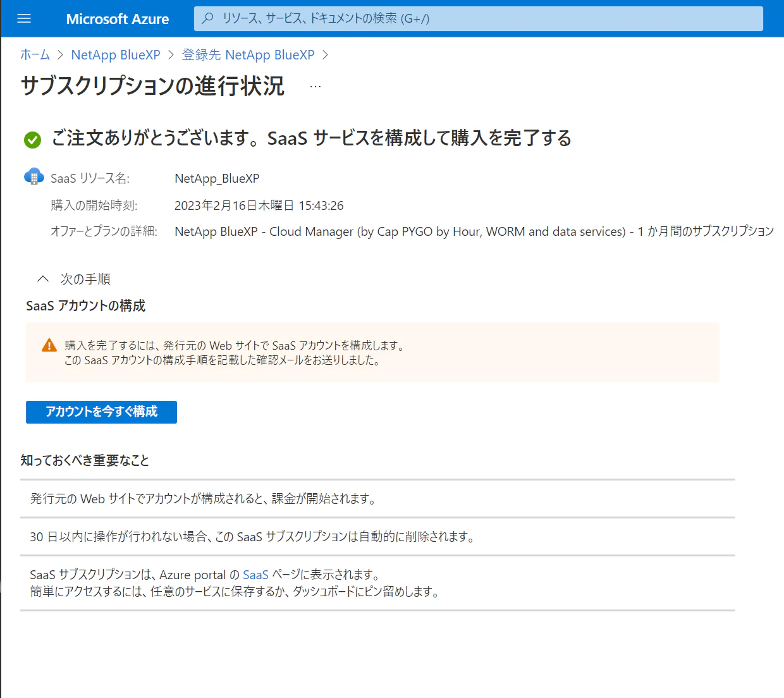
Task: Click the chevron after the ホーム breadcrumb
Action: 61,55
